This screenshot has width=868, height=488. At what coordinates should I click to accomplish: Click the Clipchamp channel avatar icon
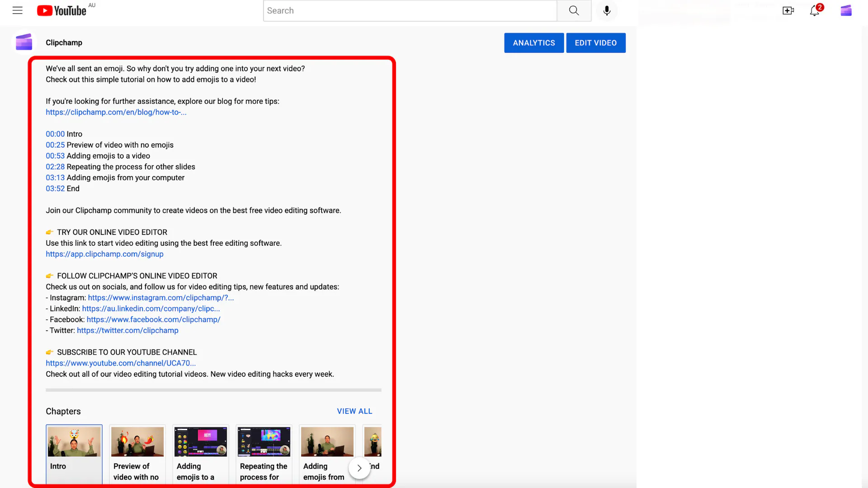24,42
